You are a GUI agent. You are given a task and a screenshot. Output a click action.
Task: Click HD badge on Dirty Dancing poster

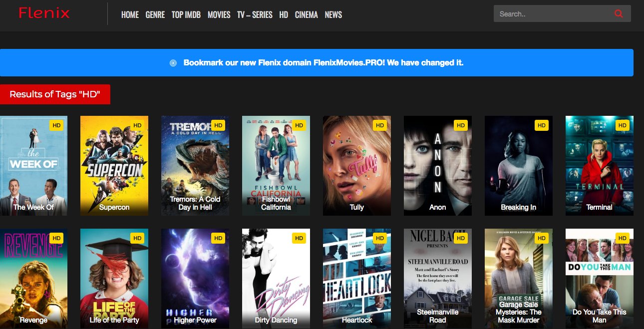(299, 238)
